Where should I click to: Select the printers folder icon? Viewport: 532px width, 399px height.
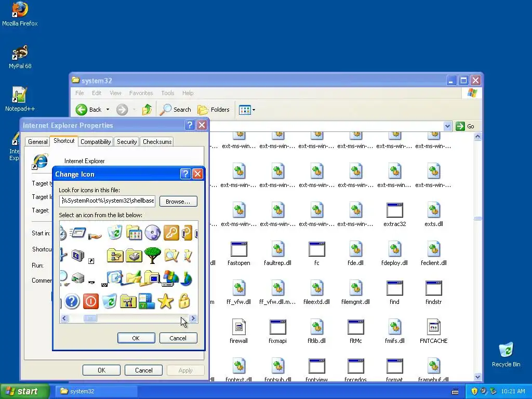tap(134, 256)
